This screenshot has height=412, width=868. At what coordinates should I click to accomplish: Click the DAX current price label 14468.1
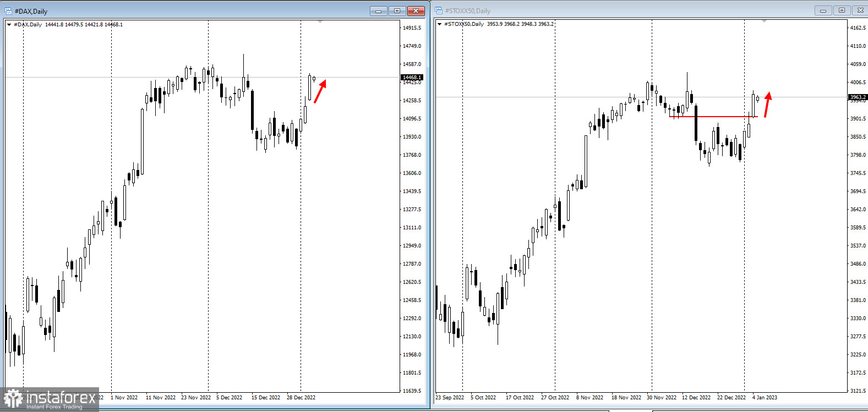[412, 78]
